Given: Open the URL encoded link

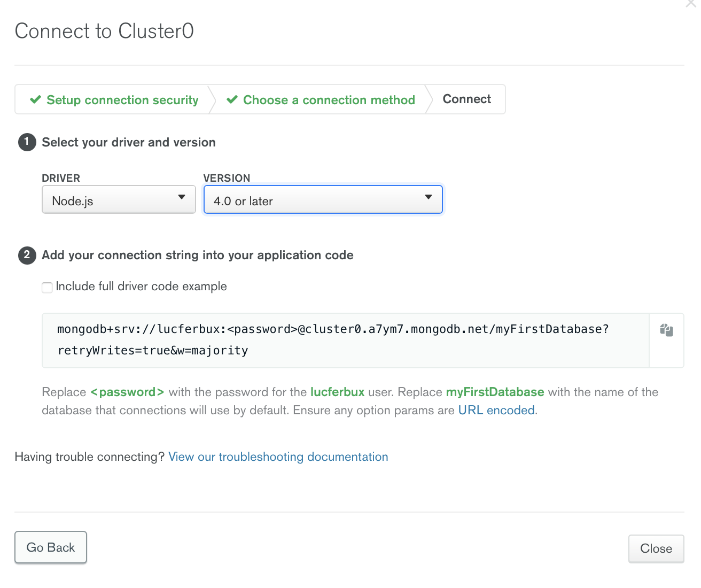Looking at the screenshot, I should [x=496, y=410].
